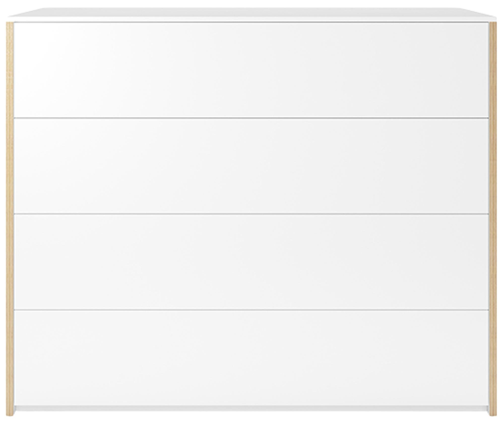Click the seam between third and bottom drawers
The height and width of the screenshot is (427, 504).
pos(252,310)
